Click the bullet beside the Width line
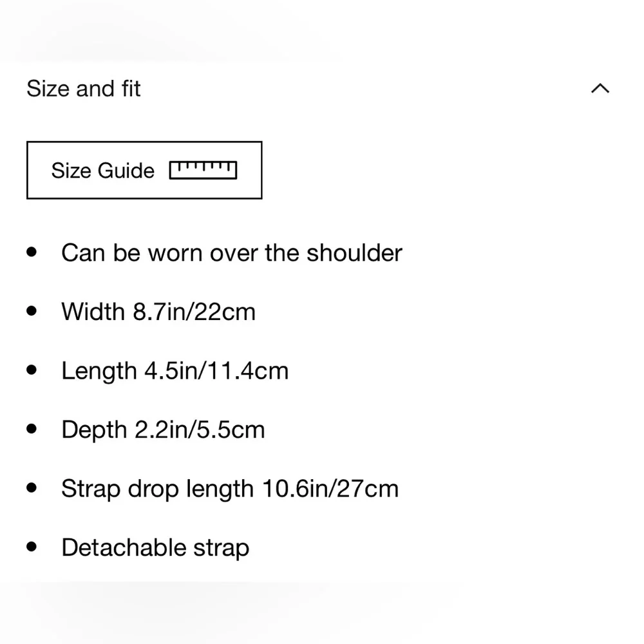Viewport: 644px width, 644px height. (x=32, y=311)
